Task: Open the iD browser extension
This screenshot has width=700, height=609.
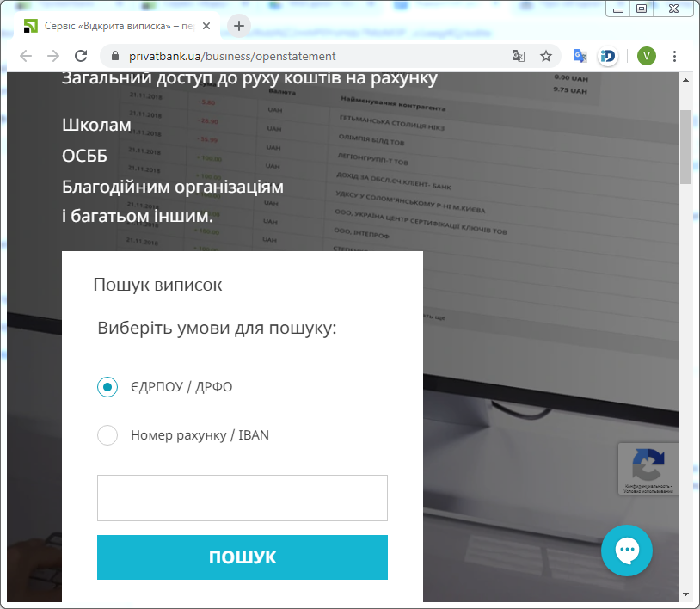Action: click(x=608, y=56)
